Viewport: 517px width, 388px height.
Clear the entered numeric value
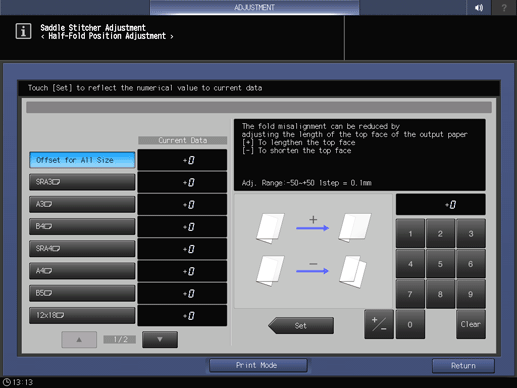tap(471, 324)
